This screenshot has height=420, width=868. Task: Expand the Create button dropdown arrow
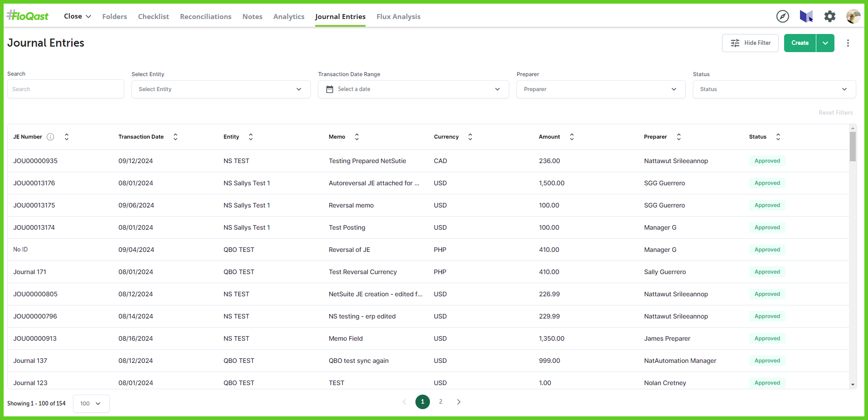click(x=825, y=43)
